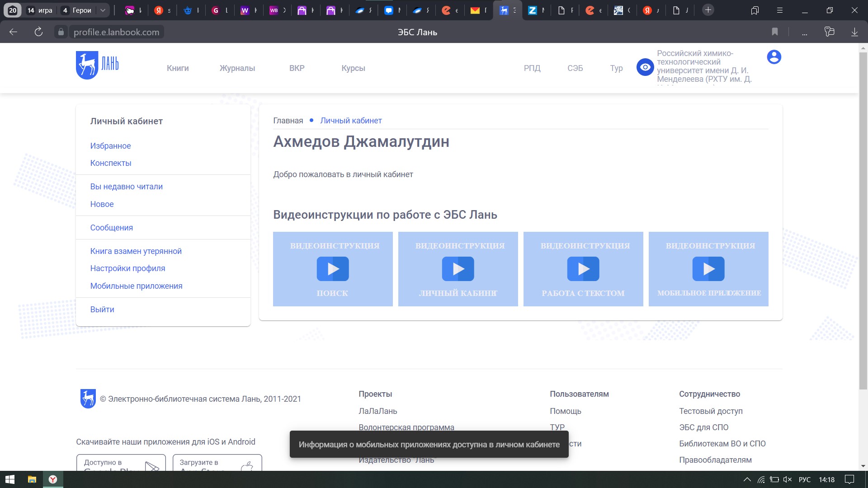The width and height of the screenshot is (868, 488).
Task: Open ЛаЛаЛань footer link
Action: (x=377, y=411)
